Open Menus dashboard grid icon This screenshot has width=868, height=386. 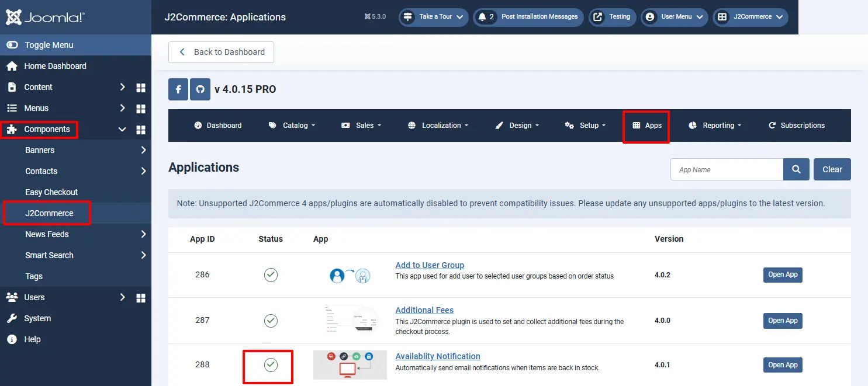(x=140, y=109)
